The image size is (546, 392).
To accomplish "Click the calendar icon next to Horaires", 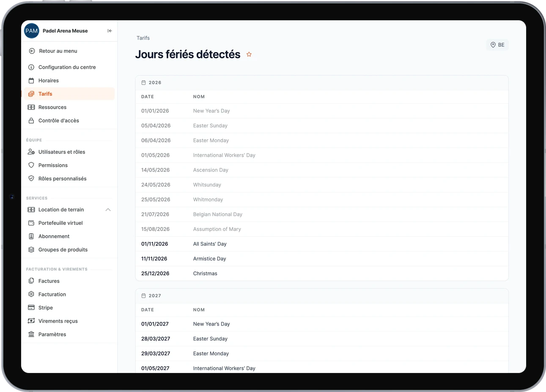I will 31,80.
